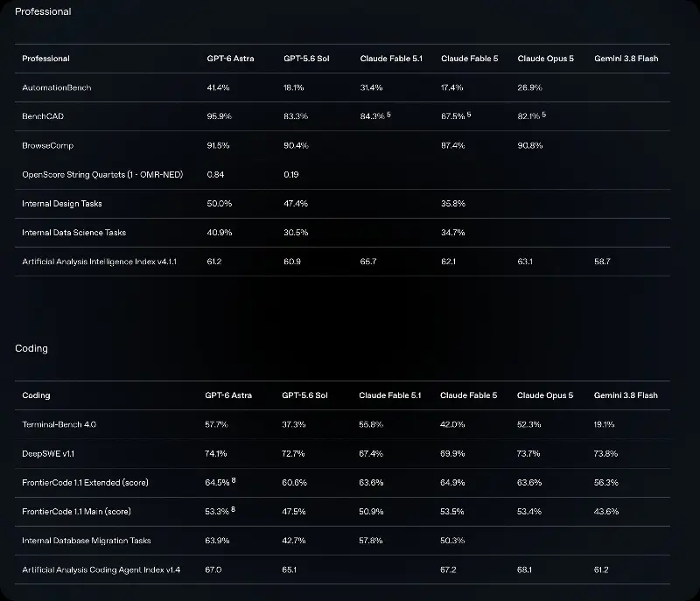Click the 67.2 Coding Agent Index value
Viewport: 700px width, 601px height.
pyautogui.click(x=448, y=570)
